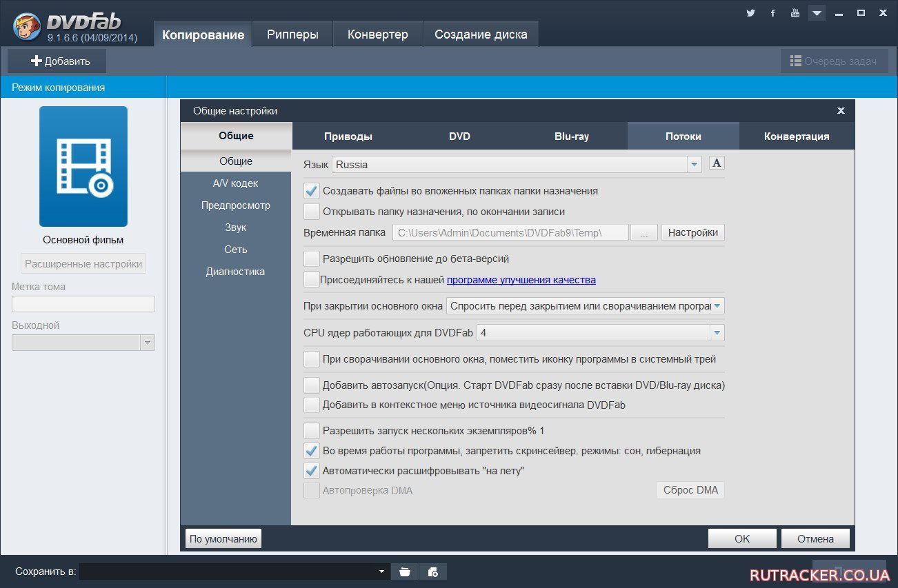The image size is (898, 588).
Task: Enable Разрешить запуск нескольких экземпляров
Action: 312,431
